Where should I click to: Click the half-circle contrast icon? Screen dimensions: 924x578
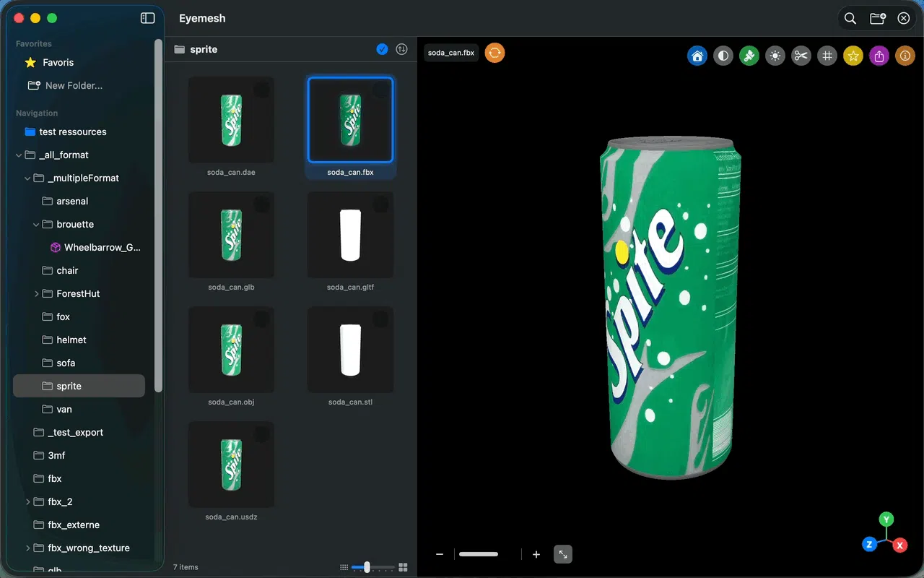pyautogui.click(x=723, y=56)
